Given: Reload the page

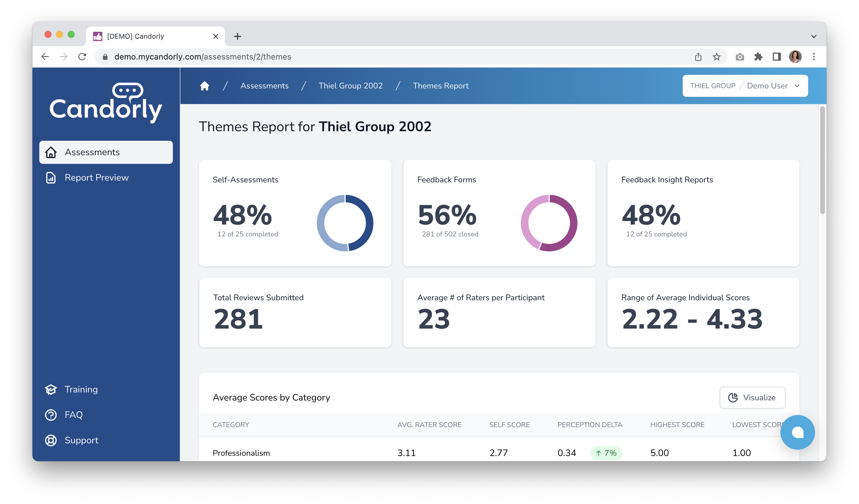Looking at the screenshot, I should pos(82,57).
